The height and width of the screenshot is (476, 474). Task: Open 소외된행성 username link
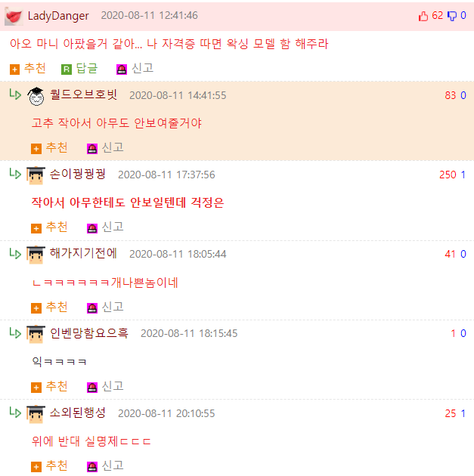77,413
